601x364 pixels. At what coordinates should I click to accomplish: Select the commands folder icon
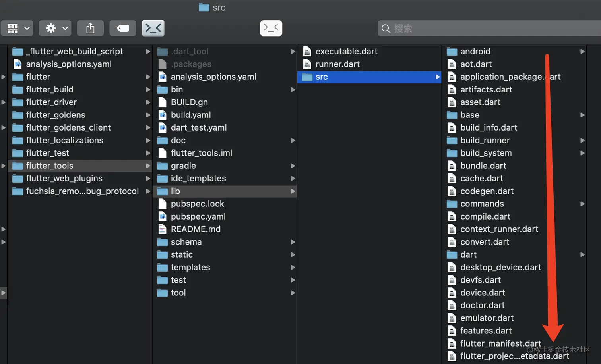coord(452,204)
